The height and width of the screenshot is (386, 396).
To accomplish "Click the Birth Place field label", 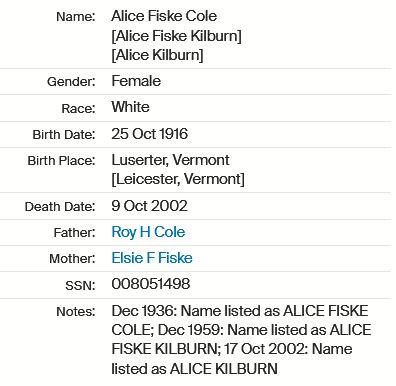I will point(61,161).
